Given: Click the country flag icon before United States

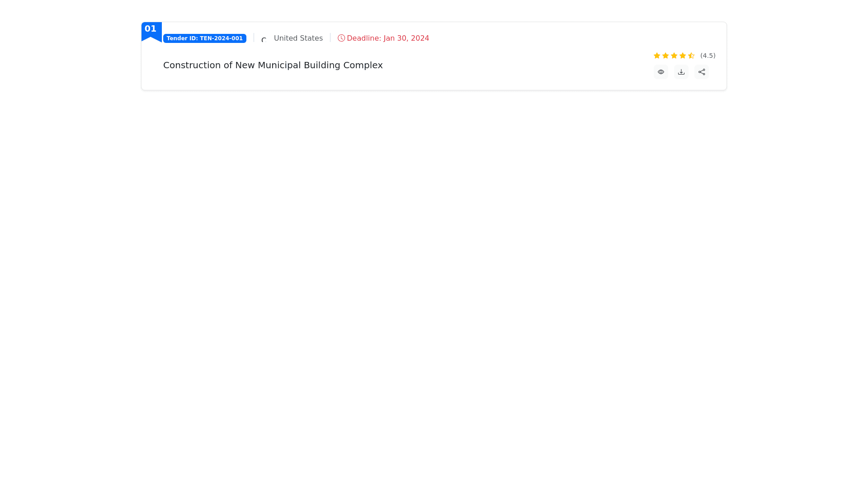Looking at the screenshot, I should pyautogui.click(x=264, y=39).
